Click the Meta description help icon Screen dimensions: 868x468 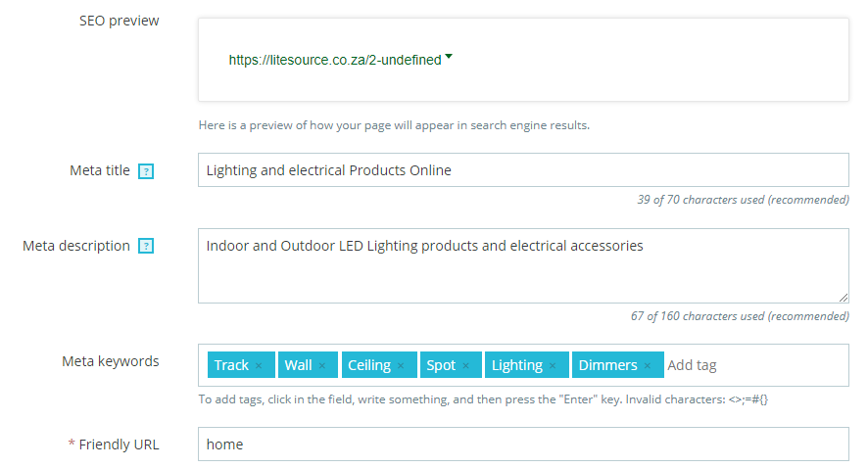click(x=146, y=247)
